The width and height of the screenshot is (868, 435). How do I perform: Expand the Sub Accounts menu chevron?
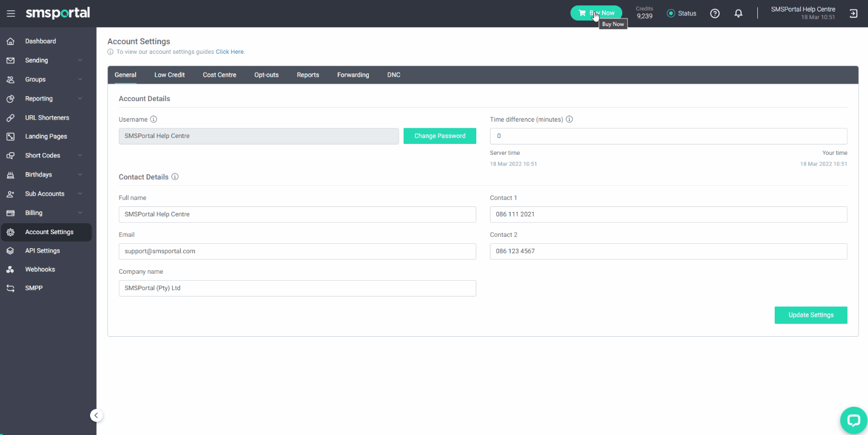[80, 194]
